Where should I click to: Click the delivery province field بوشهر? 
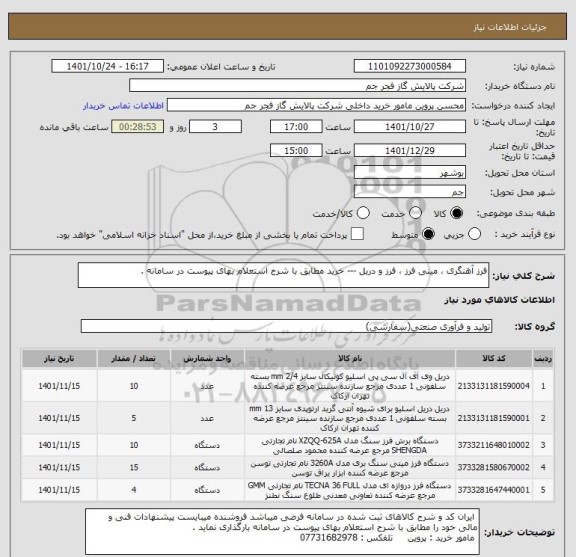pos(410,173)
